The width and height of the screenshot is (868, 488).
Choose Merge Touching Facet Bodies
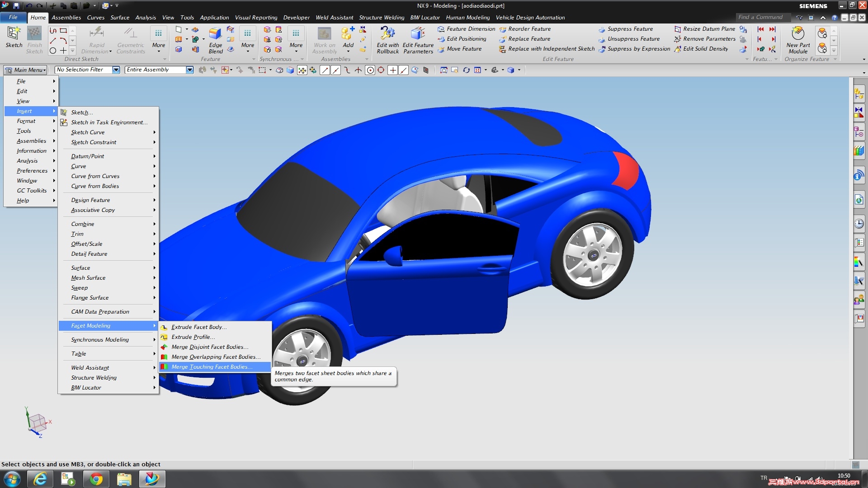click(x=215, y=367)
